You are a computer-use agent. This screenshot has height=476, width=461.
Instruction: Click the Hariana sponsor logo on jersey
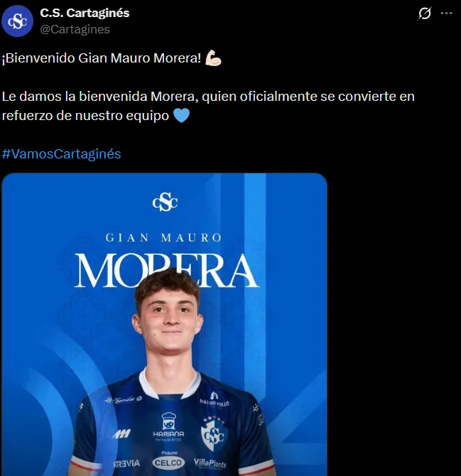coord(168,426)
